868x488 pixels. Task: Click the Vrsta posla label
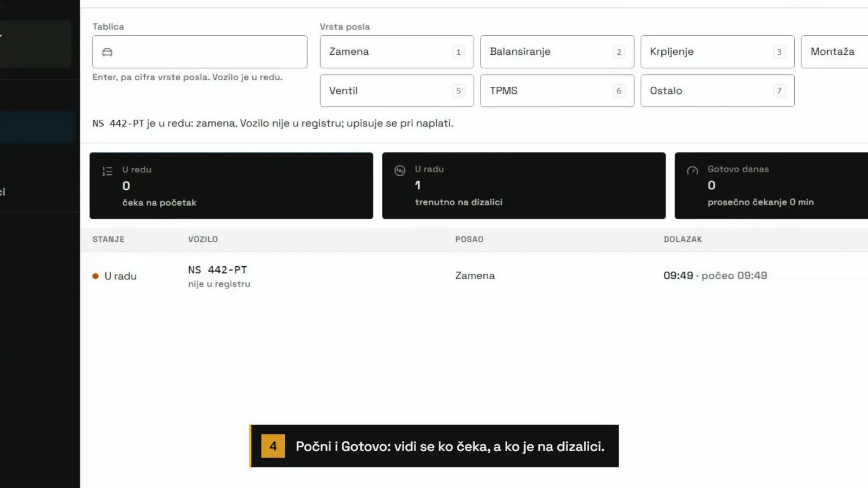(x=344, y=27)
